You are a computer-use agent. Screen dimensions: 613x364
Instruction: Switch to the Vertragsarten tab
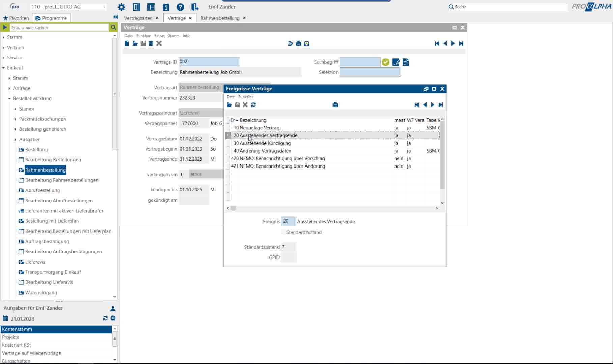pos(138,18)
